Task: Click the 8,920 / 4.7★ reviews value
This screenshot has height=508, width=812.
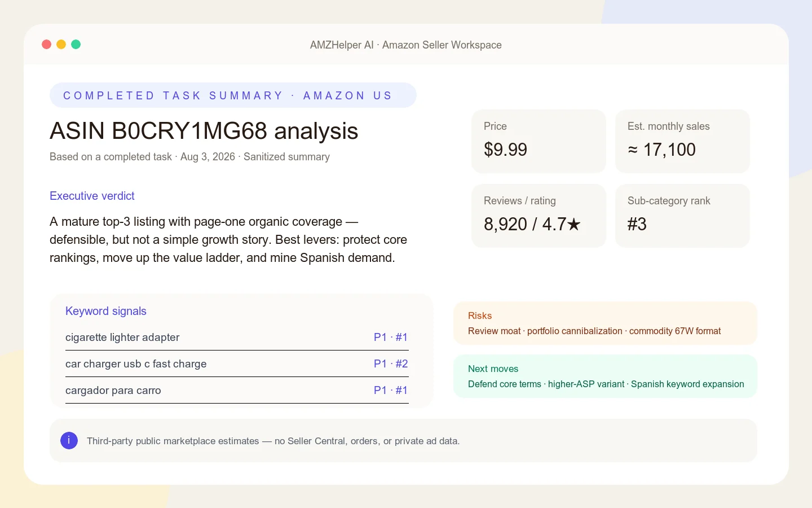Action: pyautogui.click(x=532, y=224)
